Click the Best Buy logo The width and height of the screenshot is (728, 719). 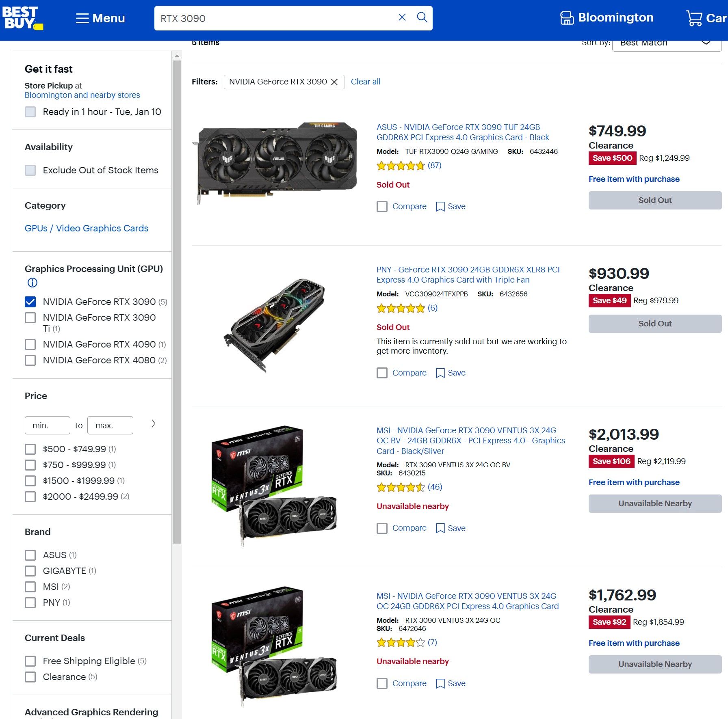click(x=22, y=18)
